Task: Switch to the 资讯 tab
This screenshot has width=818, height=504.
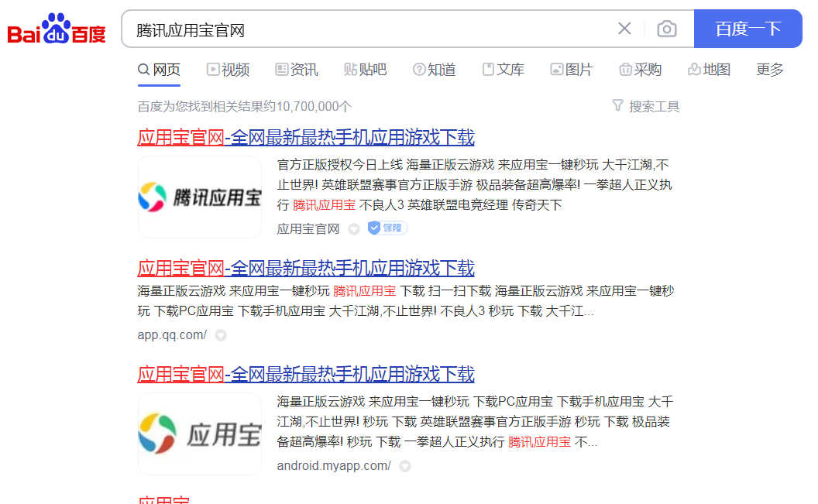Action: 297,70
